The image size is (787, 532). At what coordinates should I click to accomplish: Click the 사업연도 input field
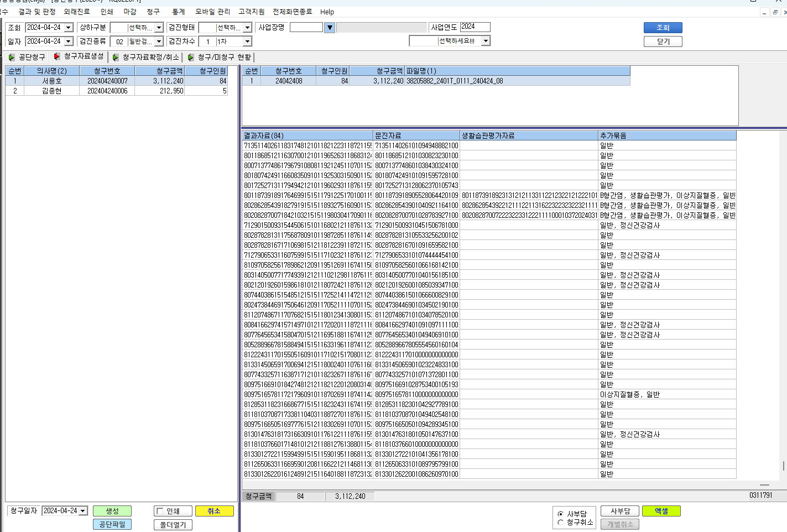coord(475,27)
